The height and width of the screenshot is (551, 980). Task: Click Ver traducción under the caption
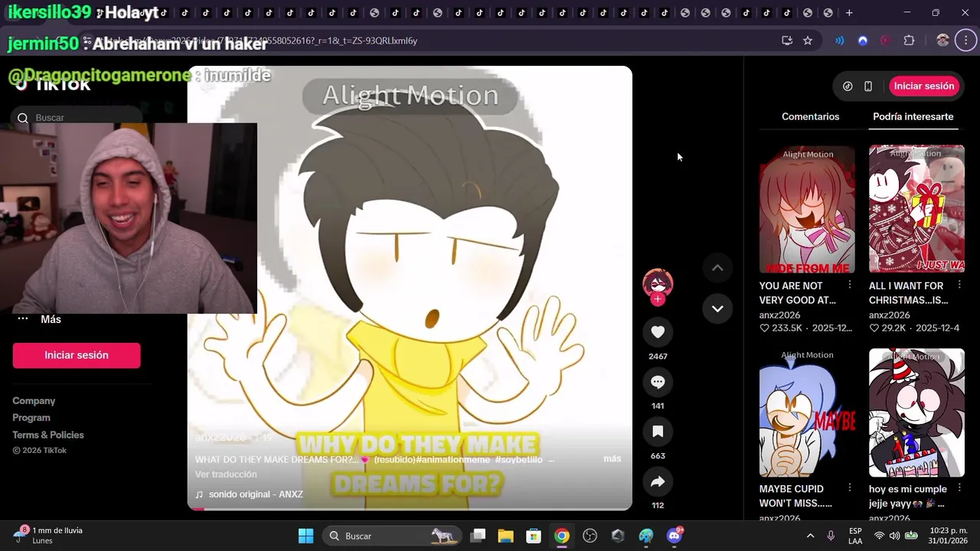[226, 474]
